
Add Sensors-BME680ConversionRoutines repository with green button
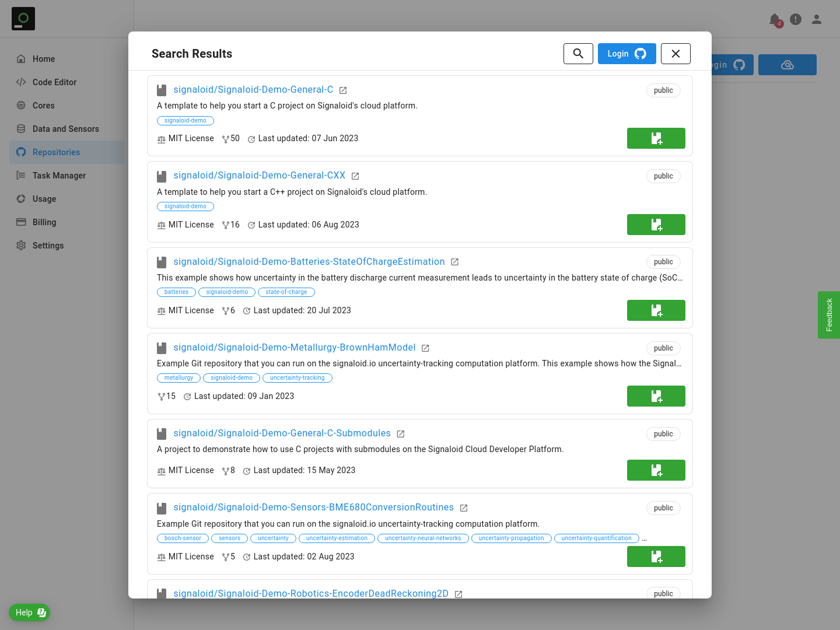tap(656, 556)
